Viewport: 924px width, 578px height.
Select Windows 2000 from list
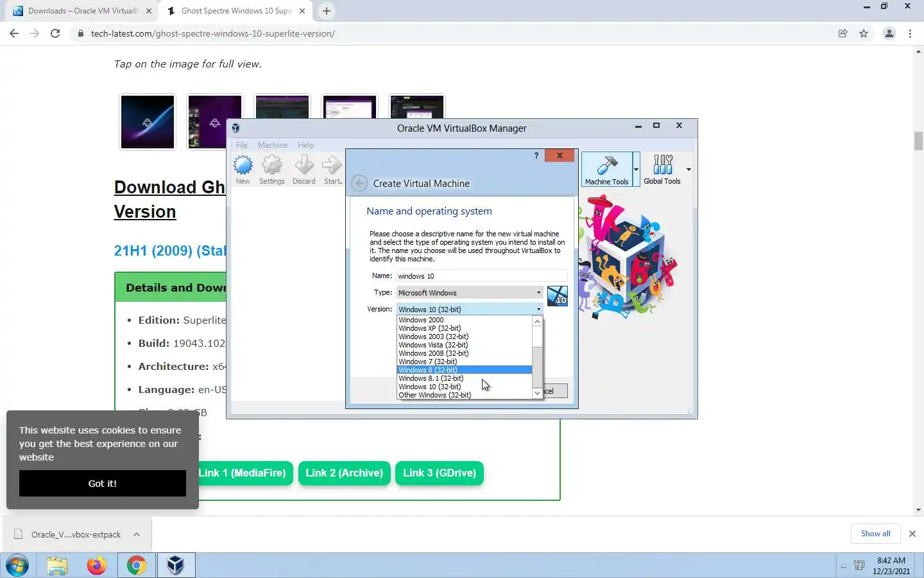click(x=465, y=320)
